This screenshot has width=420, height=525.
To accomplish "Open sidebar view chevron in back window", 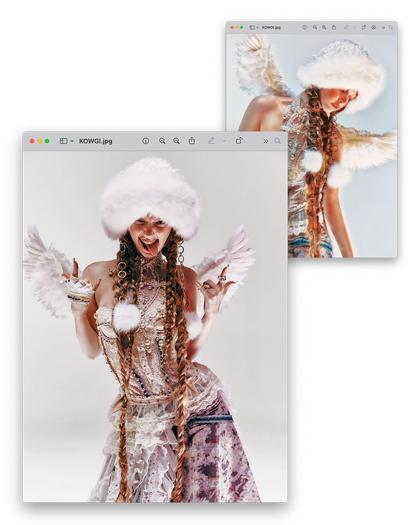I will [257, 28].
